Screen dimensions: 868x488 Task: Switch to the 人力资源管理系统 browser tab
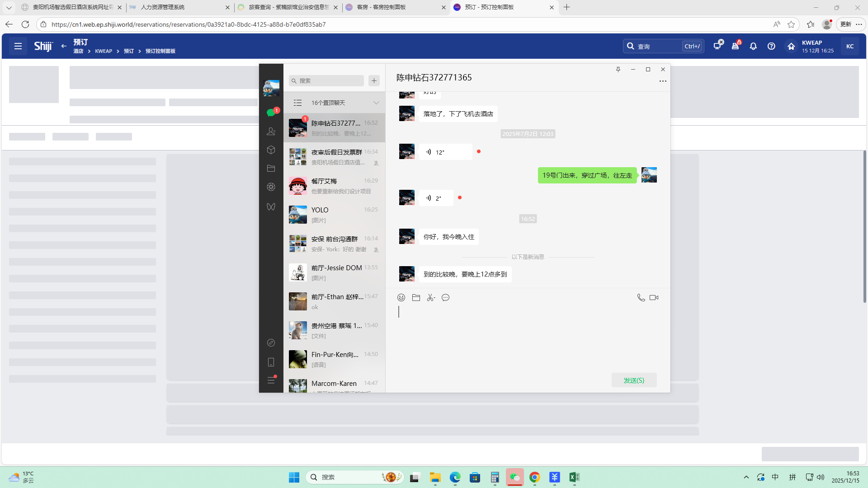[163, 7]
